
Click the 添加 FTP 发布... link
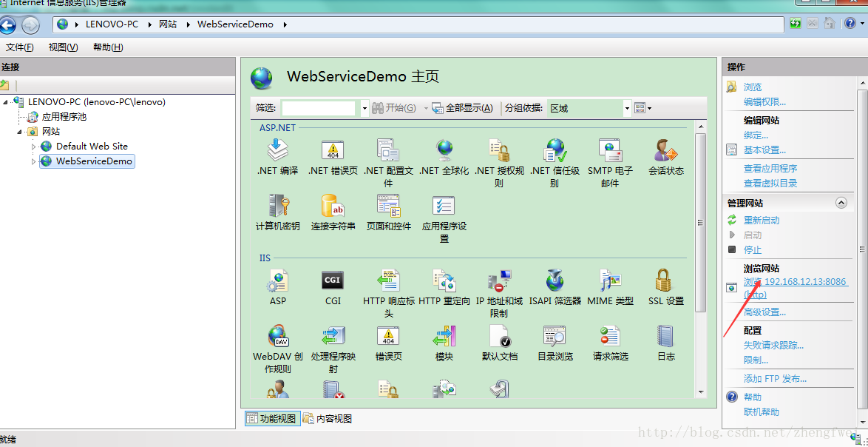[775, 379]
